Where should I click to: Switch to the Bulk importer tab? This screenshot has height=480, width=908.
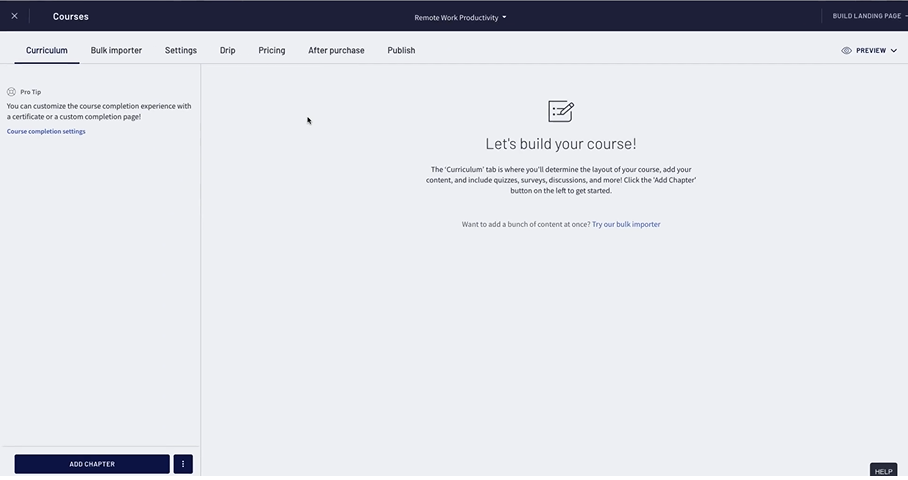click(x=116, y=50)
